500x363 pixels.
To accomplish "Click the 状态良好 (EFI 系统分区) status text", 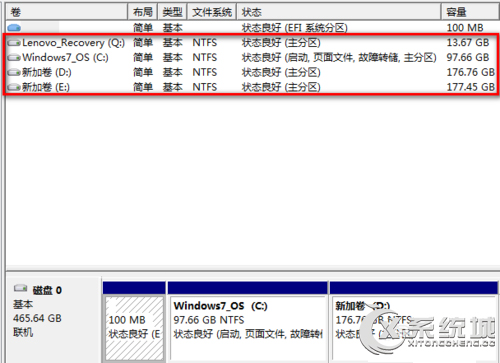I will pos(295,28).
